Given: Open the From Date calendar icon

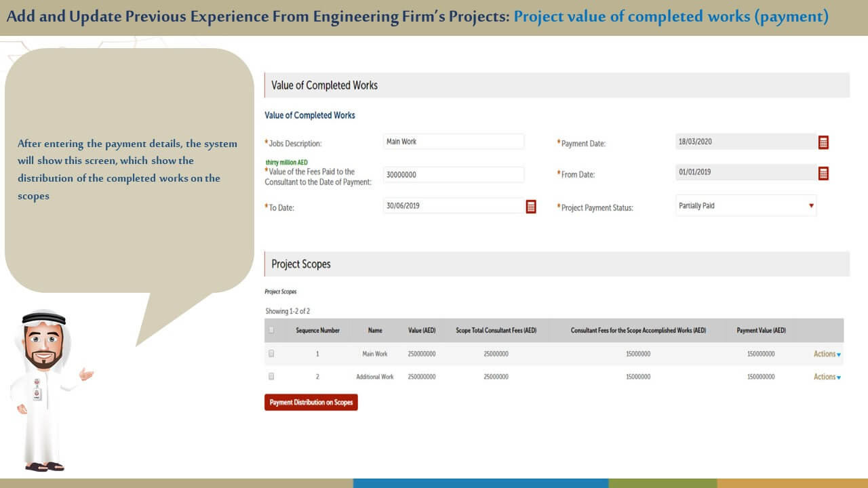Looking at the screenshot, I should 823,174.
